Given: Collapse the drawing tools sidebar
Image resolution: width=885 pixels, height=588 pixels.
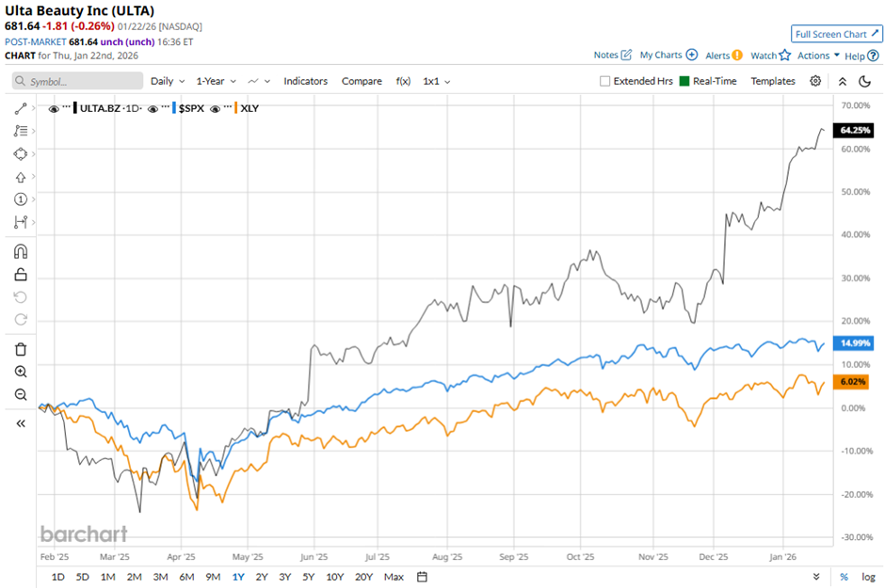Looking at the screenshot, I should click(x=21, y=423).
